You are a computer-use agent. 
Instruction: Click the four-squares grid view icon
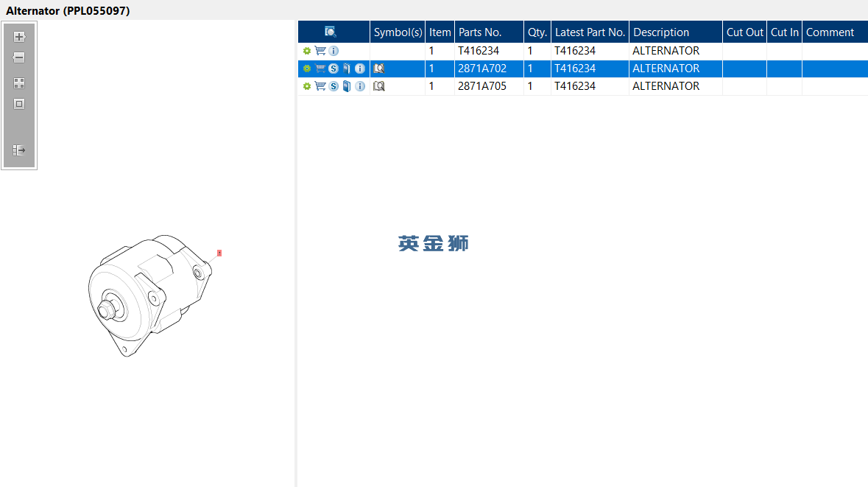pos(19,83)
